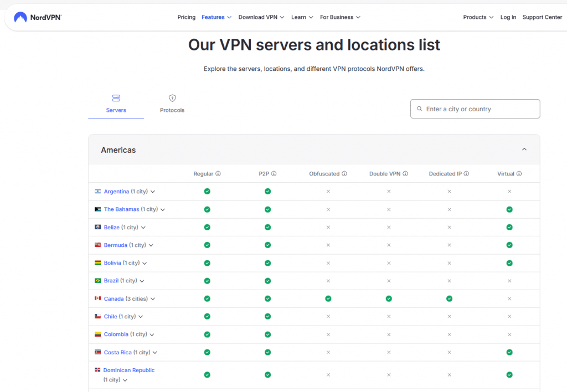The height and width of the screenshot is (392, 567).
Task: Click the Dedicated IP info icon
Action: (466, 174)
